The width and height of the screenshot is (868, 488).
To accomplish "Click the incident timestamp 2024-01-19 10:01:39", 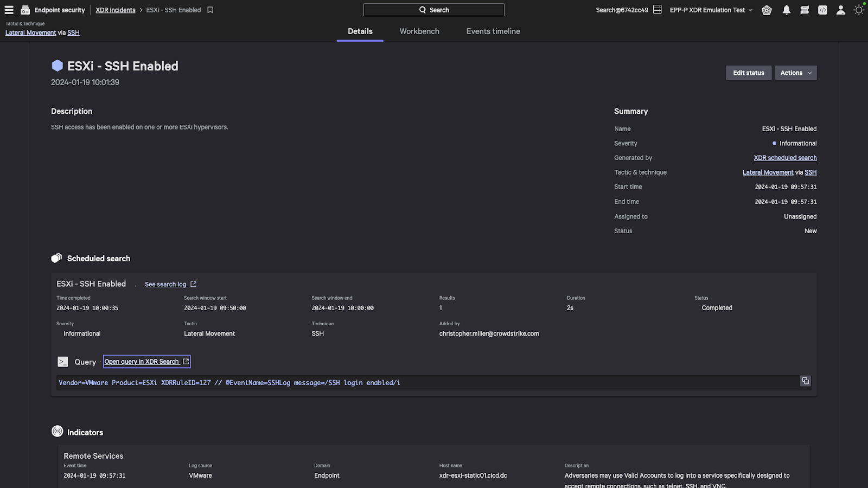I will click(85, 82).
